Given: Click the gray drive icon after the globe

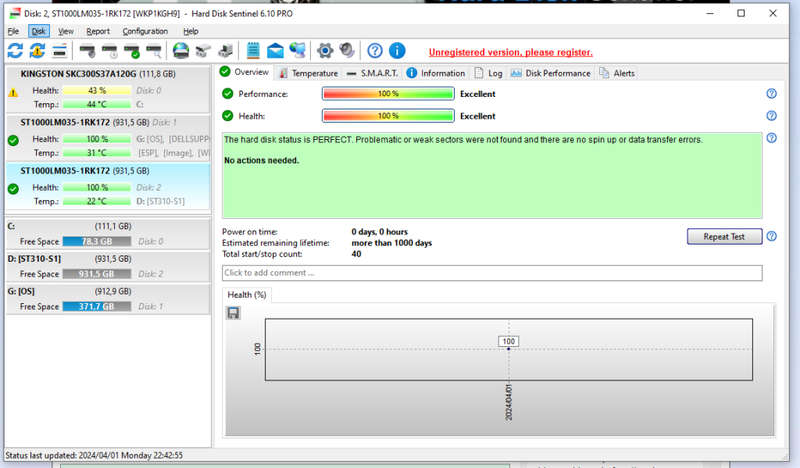Looking at the screenshot, I should 203,51.
